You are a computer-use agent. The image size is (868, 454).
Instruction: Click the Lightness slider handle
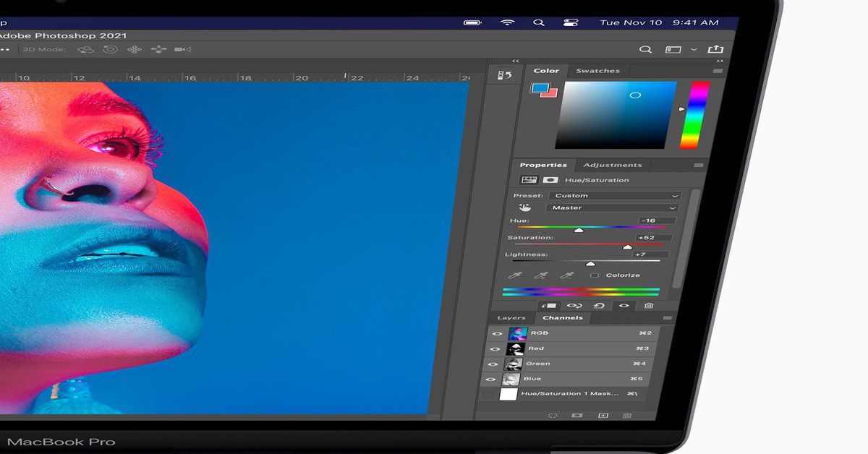tap(590, 263)
